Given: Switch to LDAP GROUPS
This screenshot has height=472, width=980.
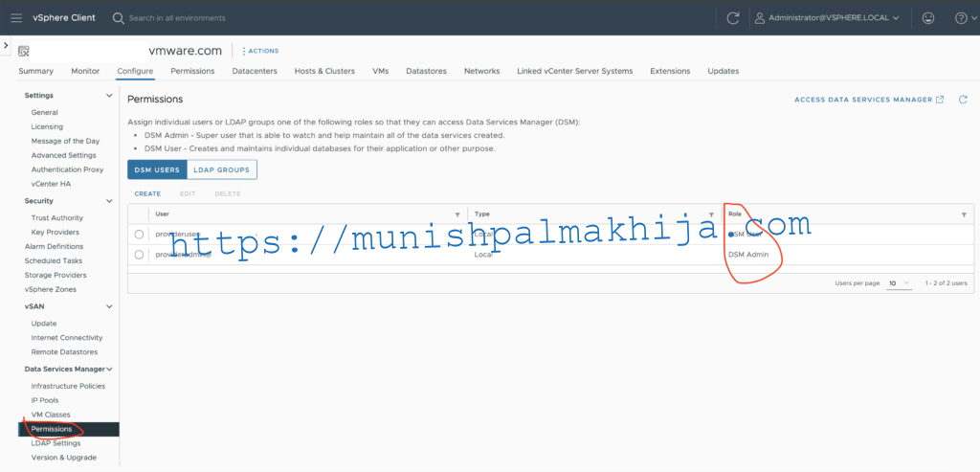Looking at the screenshot, I should click(222, 170).
